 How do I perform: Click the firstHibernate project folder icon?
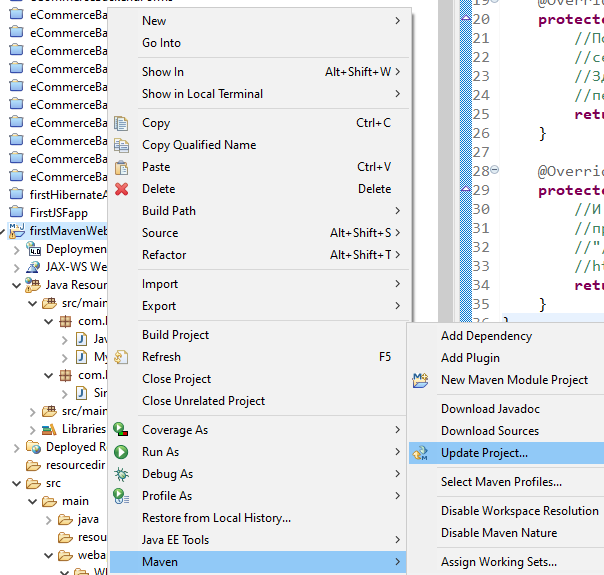point(16,194)
